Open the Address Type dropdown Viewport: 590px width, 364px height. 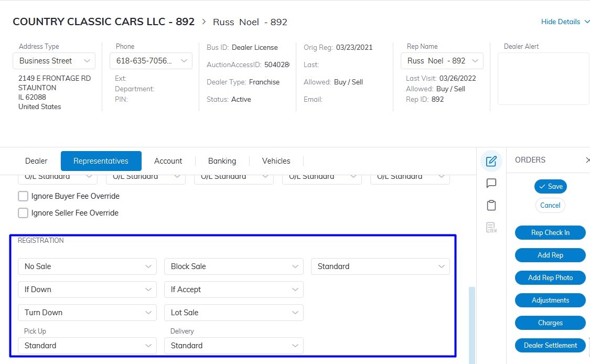click(x=54, y=61)
